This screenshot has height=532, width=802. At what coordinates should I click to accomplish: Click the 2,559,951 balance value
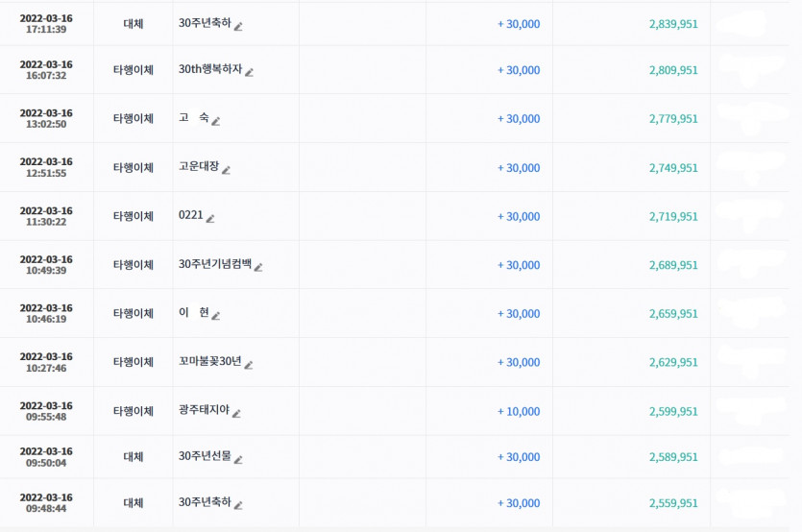tap(673, 503)
